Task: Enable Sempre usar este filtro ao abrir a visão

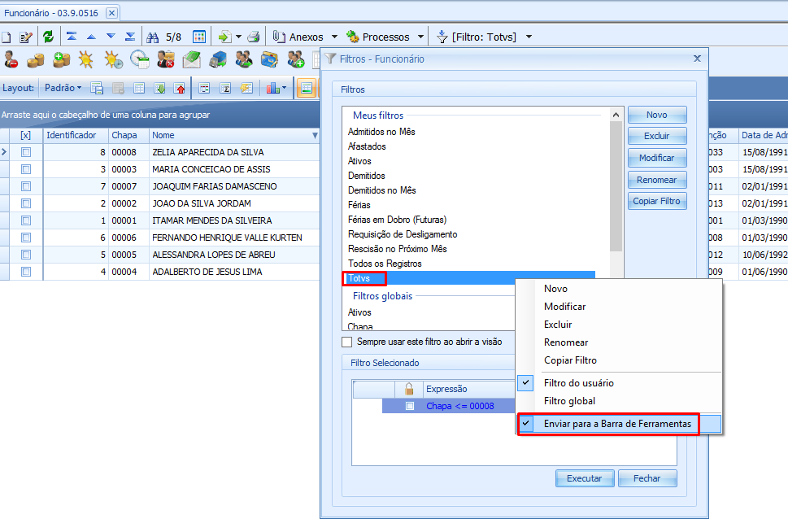Action: pyautogui.click(x=346, y=342)
